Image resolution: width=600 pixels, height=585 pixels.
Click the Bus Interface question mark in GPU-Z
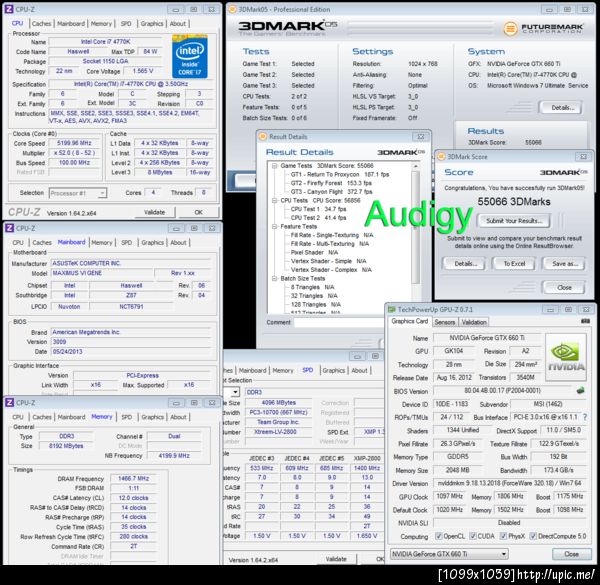[x=585, y=417]
